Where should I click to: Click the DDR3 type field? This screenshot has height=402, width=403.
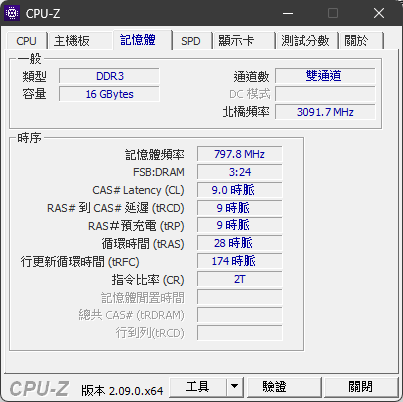[x=110, y=76]
